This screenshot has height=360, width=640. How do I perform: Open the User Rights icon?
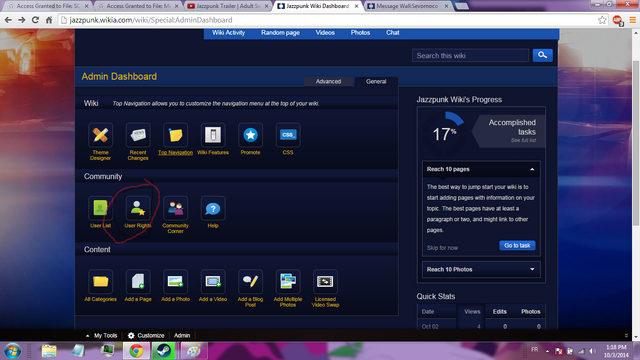138,208
